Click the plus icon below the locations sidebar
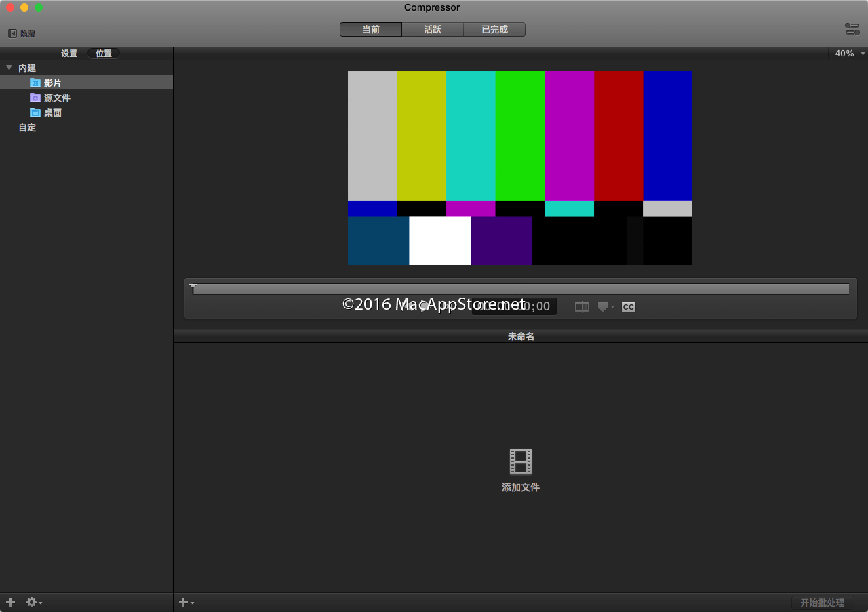The width and height of the screenshot is (868, 612). tap(10, 602)
